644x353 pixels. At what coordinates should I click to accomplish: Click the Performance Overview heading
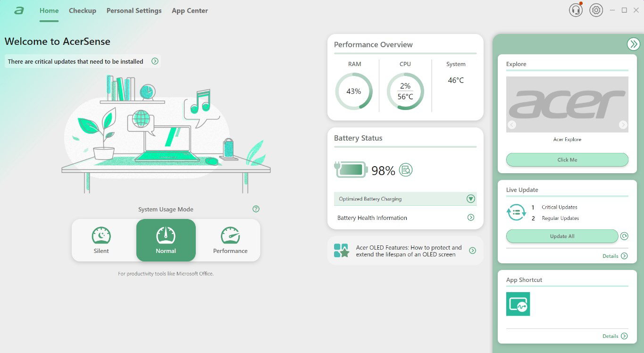coord(373,44)
